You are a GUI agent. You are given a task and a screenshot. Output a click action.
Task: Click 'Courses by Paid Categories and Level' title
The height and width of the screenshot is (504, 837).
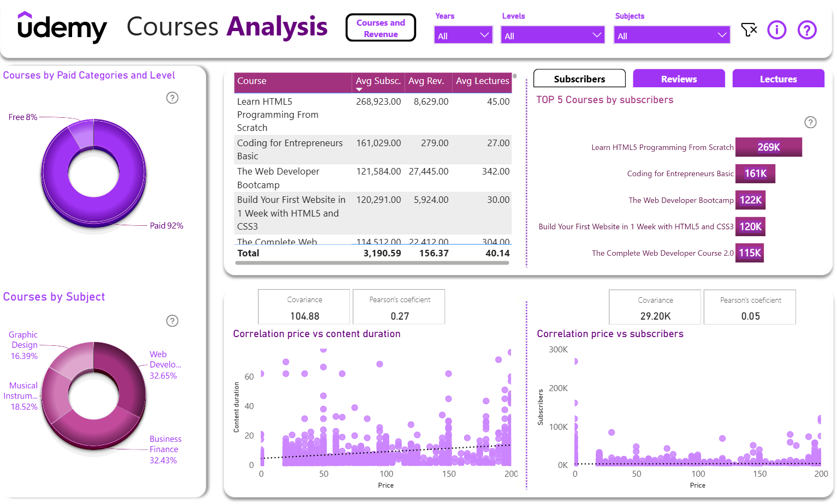pos(89,75)
